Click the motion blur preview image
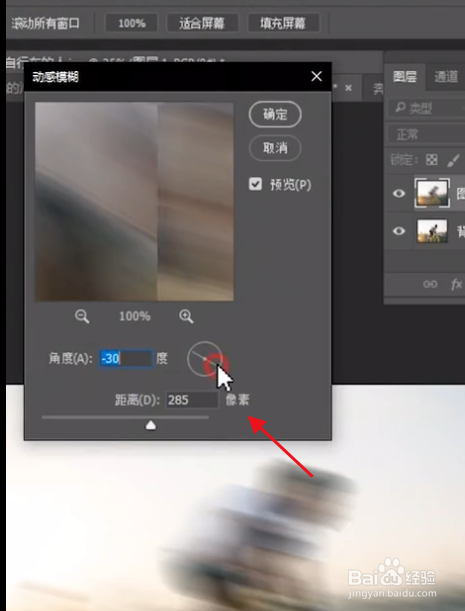This screenshot has width=465, height=611. [x=134, y=202]
